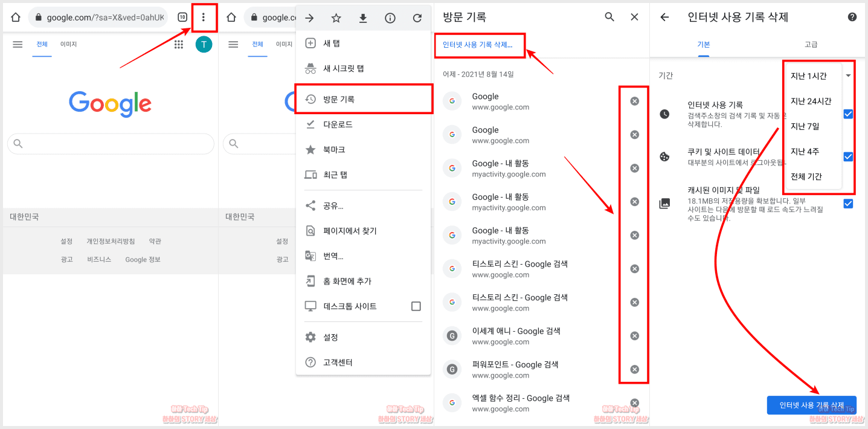Screen dimensions: 868x429
Task: Uncheck the 캐시된 이미지 및 파일 checkbox
Action: click(848, 204)
